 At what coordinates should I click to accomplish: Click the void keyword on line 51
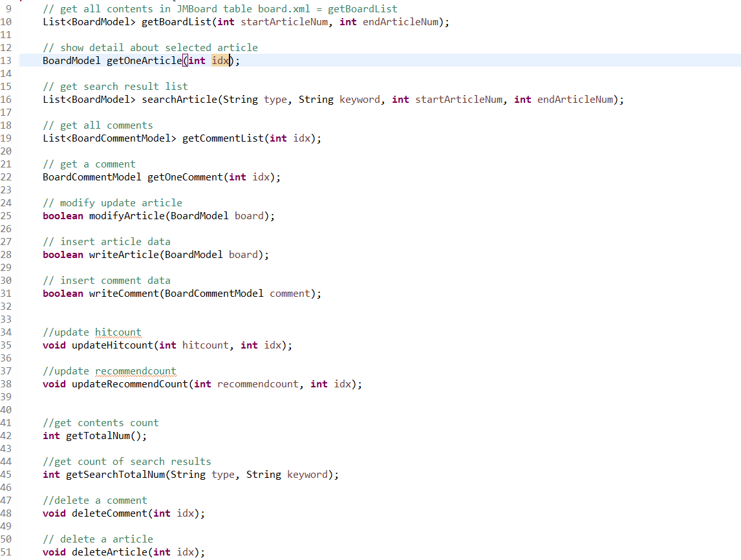coord(54,552)
